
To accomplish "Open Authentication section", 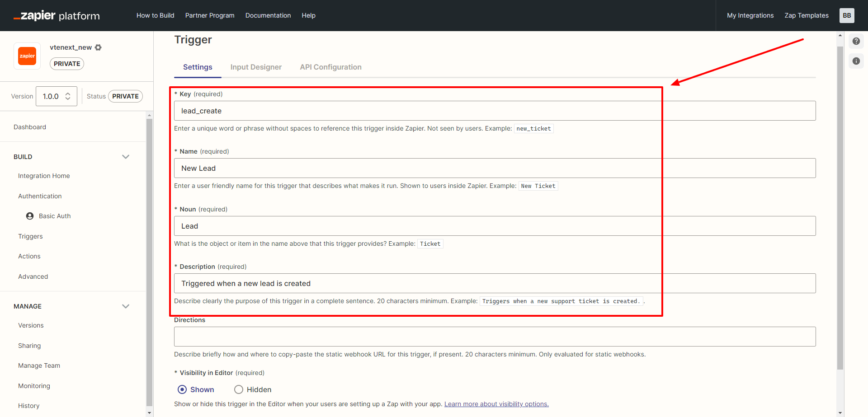I will [x=40, y=196].
